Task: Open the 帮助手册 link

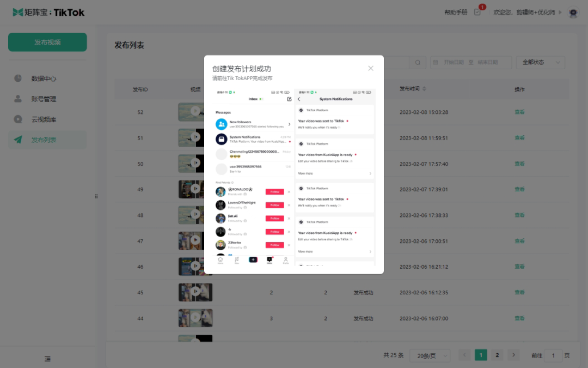Action: [456, 13]
